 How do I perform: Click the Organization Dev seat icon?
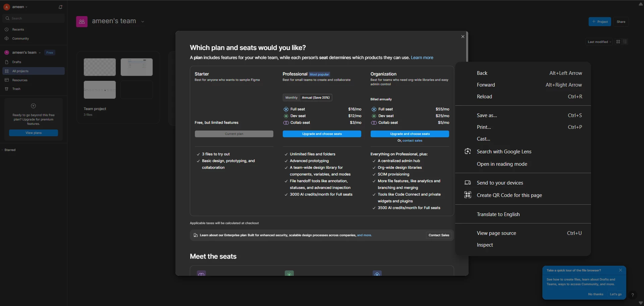pos(374,116)
